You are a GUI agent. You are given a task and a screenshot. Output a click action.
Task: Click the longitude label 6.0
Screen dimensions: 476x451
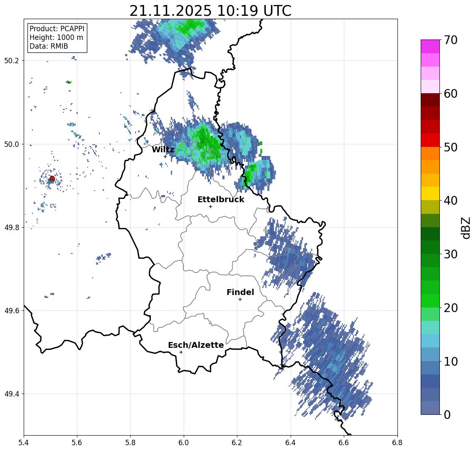point(184,443)
